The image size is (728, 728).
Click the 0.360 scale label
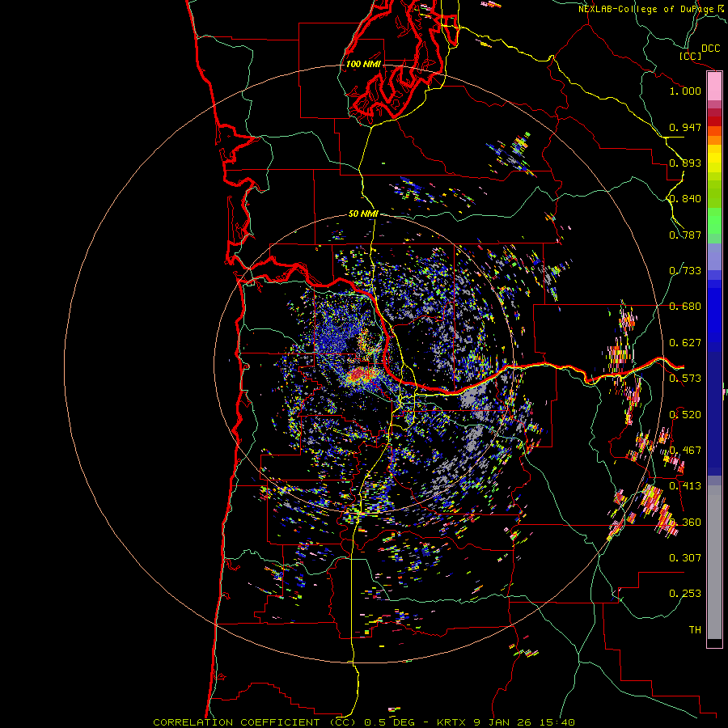click(x=685, y=523)
